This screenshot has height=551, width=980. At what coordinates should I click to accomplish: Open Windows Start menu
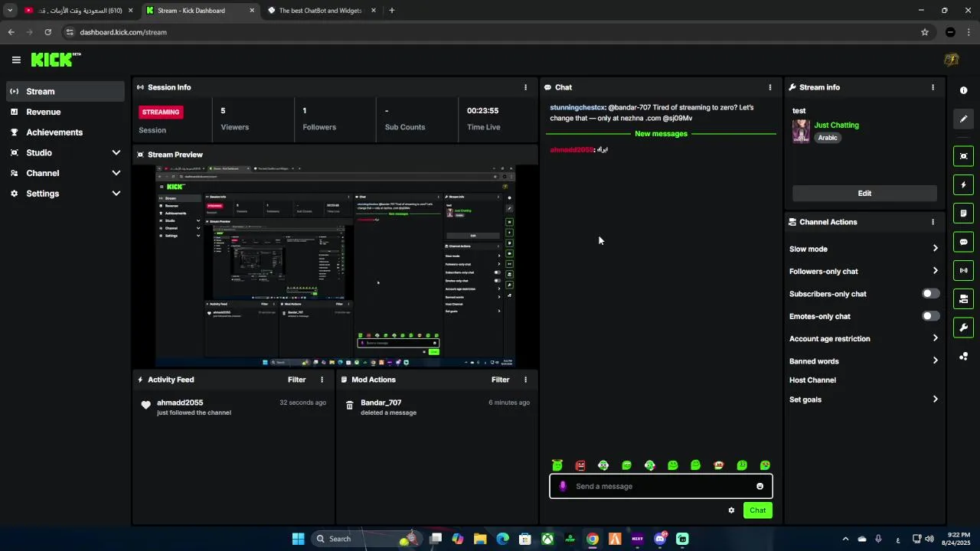(x=298, y=539)
